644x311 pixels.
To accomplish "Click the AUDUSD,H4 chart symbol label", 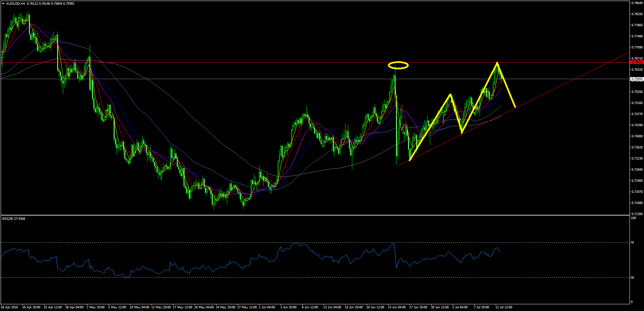I will click(15, 4).
